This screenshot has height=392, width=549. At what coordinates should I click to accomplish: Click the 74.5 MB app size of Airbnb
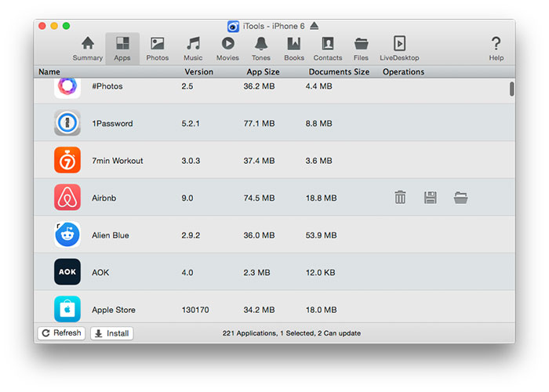tap(259, 198)
